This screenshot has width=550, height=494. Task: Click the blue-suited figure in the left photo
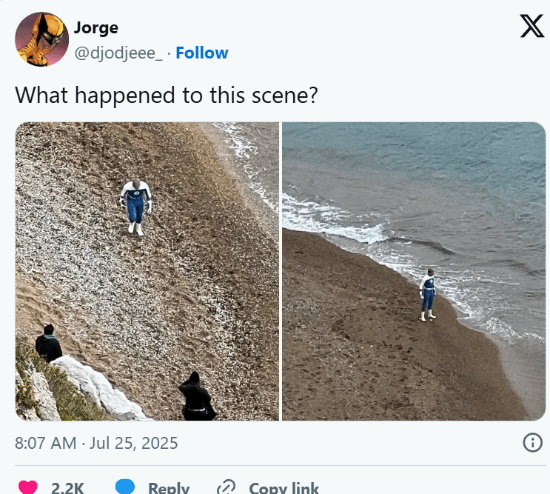tap(136, 207)
